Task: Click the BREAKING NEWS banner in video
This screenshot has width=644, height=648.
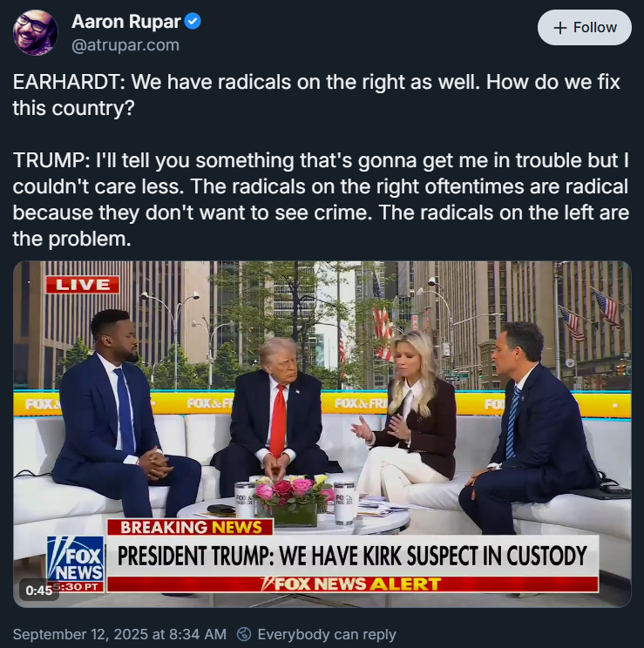Action: coord(190,527)
